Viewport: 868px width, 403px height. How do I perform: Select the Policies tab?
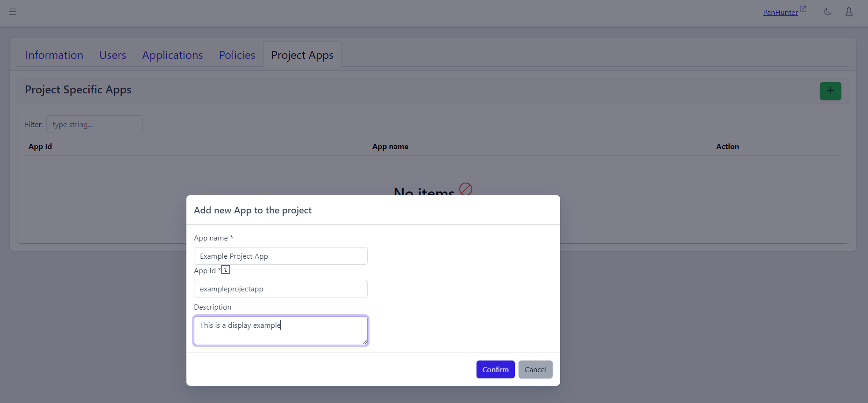(237, 55)
